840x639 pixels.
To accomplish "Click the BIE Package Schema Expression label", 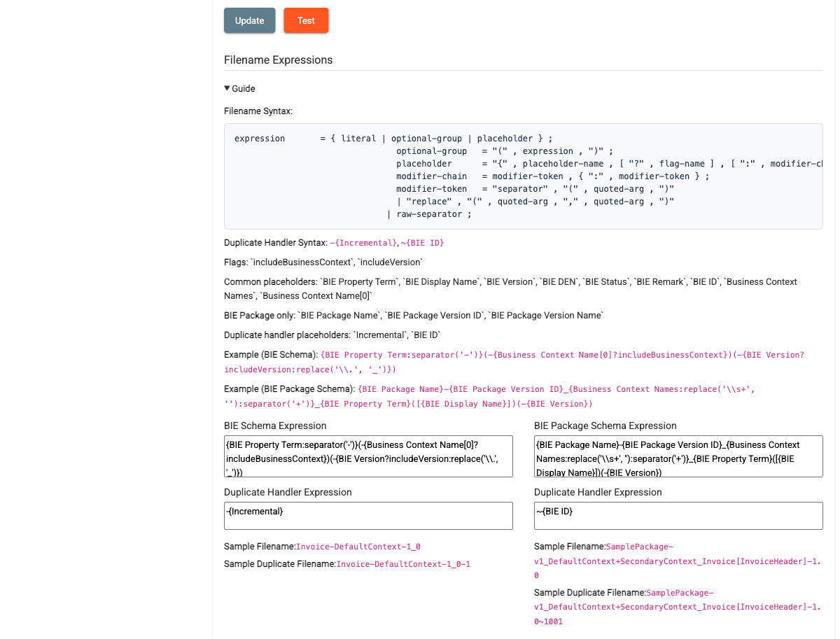I will tap(605, 426).
